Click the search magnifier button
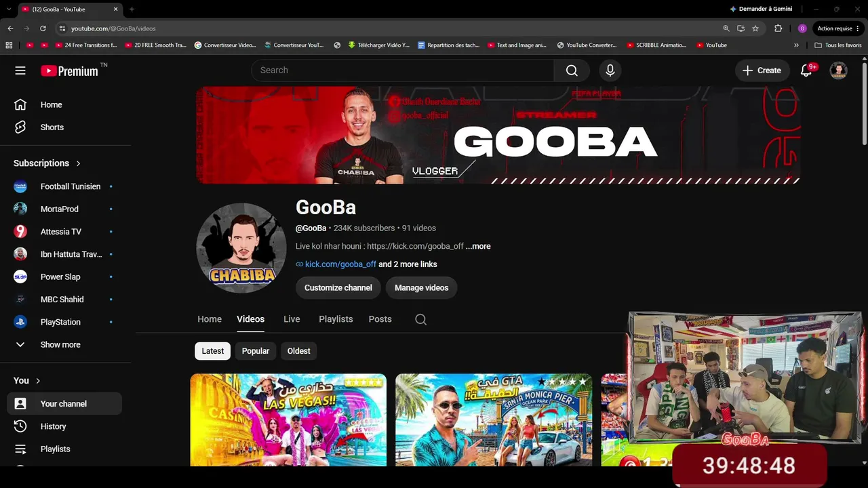 point(572,70)
